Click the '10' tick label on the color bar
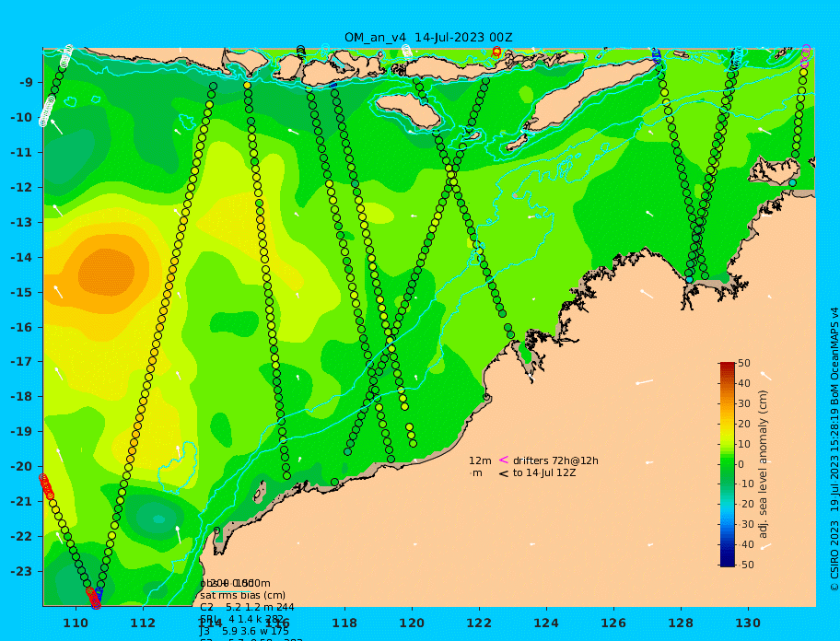840x641 pixels. pos(744,444)
